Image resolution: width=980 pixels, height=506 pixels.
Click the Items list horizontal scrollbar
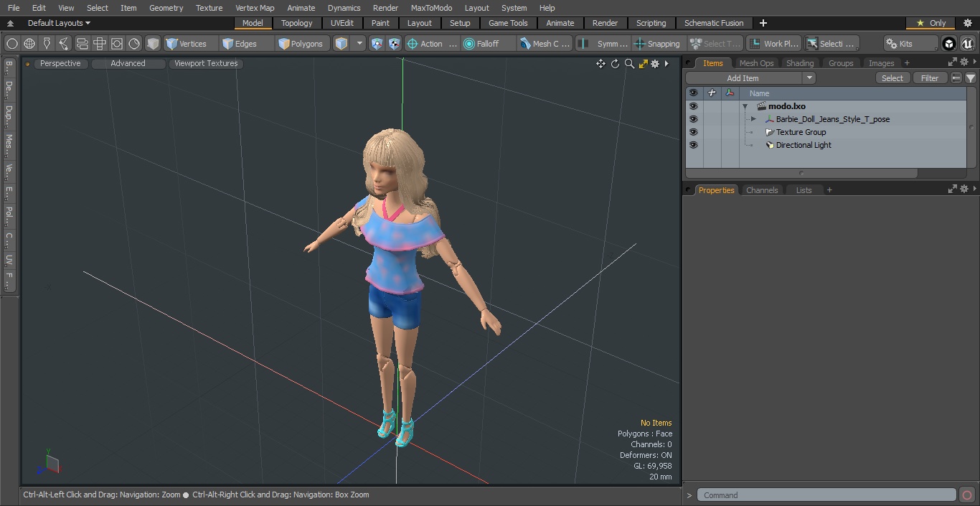(801, 173)
